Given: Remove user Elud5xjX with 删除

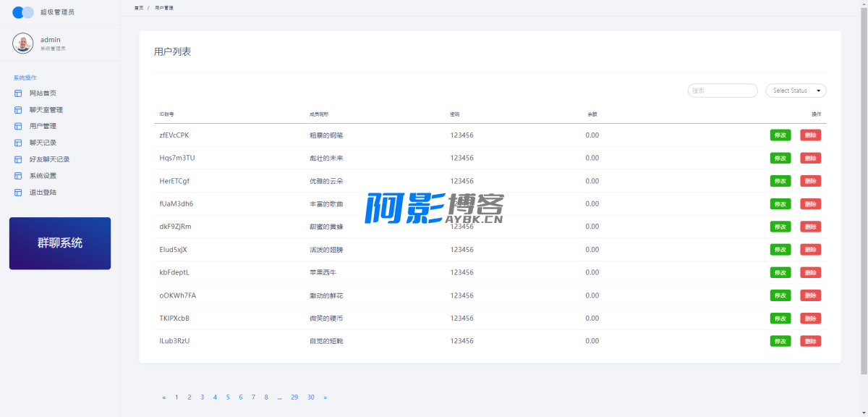Looking at the screenshot, I should [x=810, y=250].
